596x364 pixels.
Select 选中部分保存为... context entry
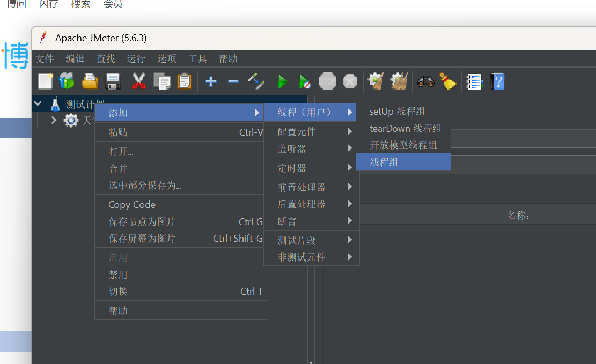pyautogui.click(x=179, y=185)
